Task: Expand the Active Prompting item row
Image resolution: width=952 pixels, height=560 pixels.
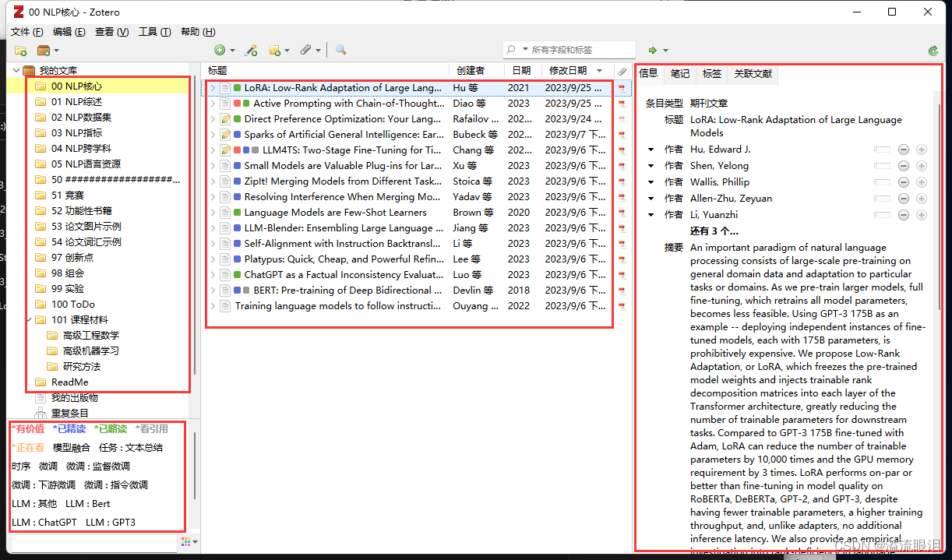Action: (213, 104)
